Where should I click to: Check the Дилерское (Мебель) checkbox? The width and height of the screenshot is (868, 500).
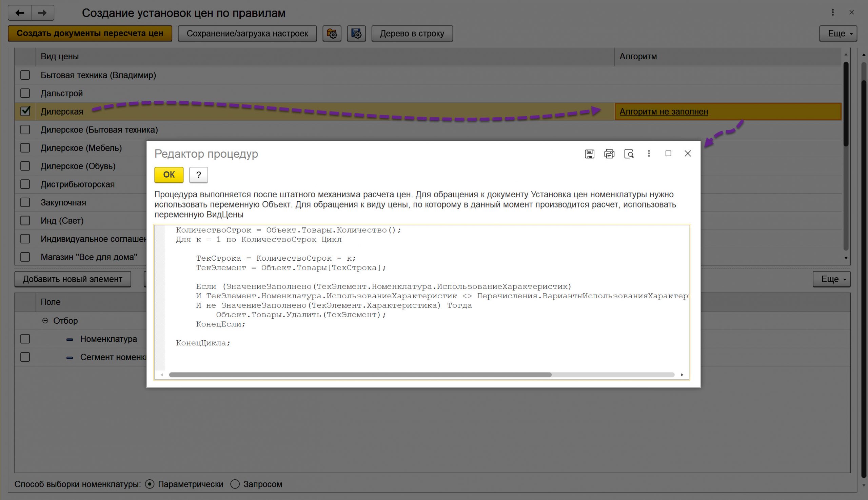click(25, 148)
